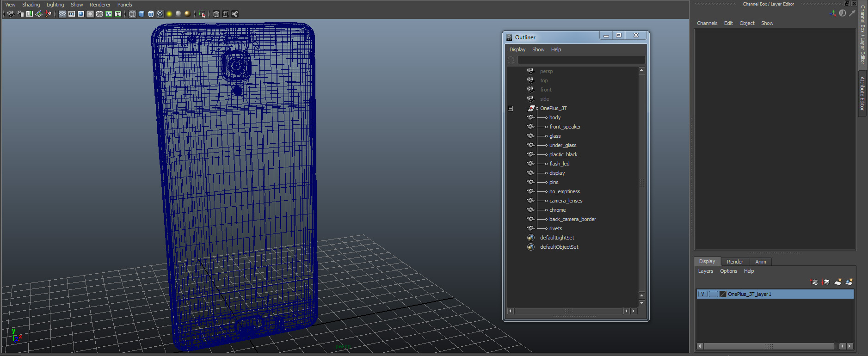Toggle the viewport Grid display icon
The height and width of the screenshot is (356, 868).
click(x=62, y=14)
